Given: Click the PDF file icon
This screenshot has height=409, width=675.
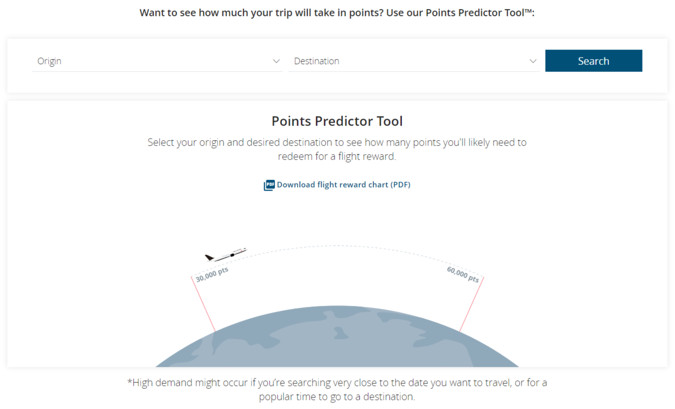Looking at the screenshot, I should (x=268, y=185).
